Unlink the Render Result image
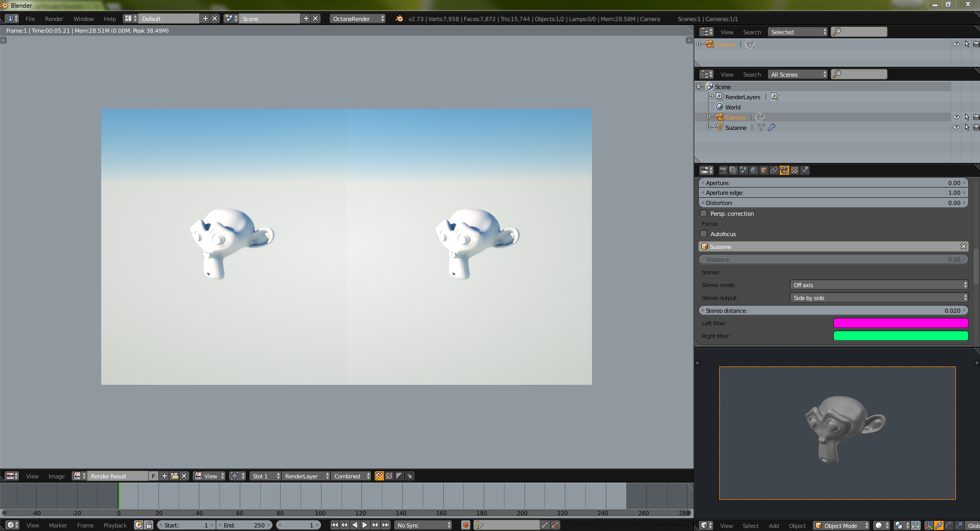The width and height of the screenshot is (980, 531). tap(184, 476)
